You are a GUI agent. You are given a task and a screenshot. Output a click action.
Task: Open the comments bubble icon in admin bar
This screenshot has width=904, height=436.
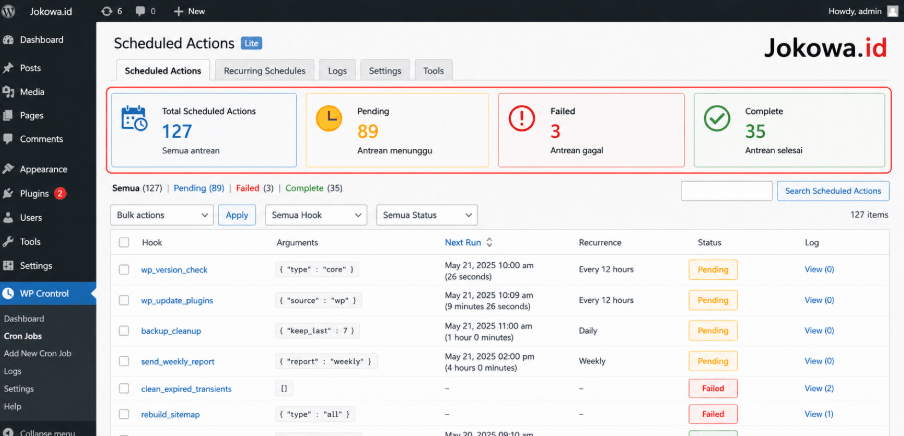point(140,11)
